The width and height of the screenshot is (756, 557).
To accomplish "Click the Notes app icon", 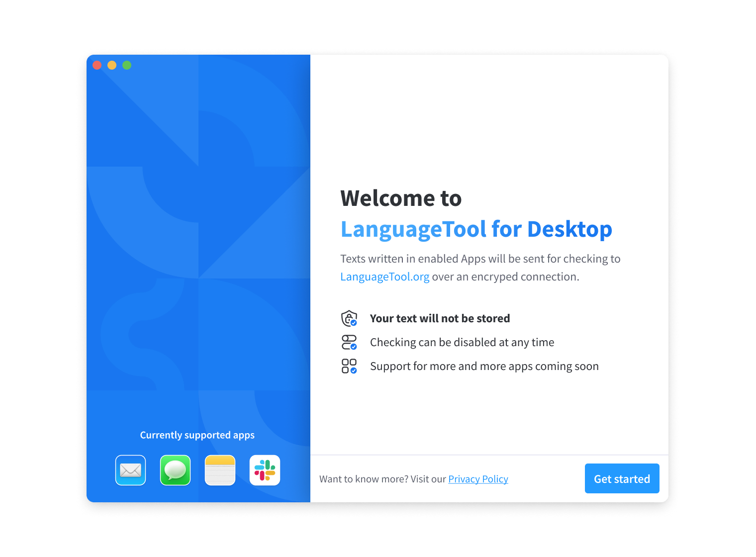I will [x=220, y=470].
